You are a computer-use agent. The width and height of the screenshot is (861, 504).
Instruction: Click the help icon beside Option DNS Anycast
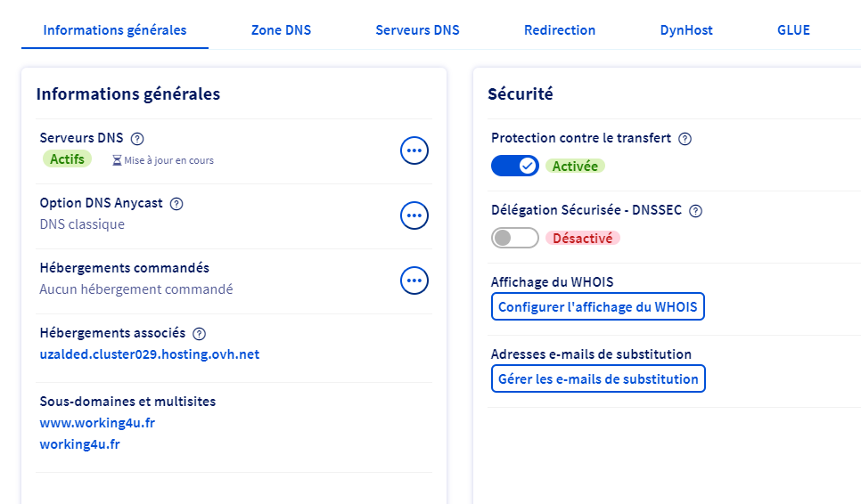(x=176, y=204)
